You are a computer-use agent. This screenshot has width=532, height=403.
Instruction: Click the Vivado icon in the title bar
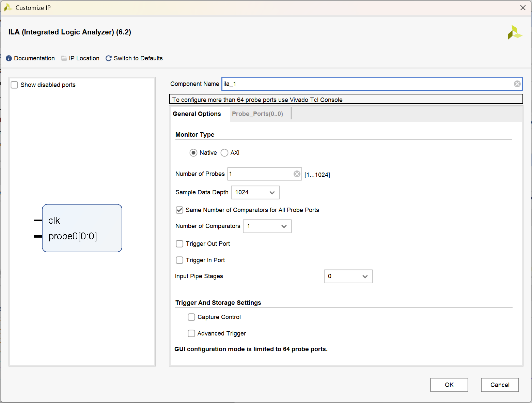8,8
